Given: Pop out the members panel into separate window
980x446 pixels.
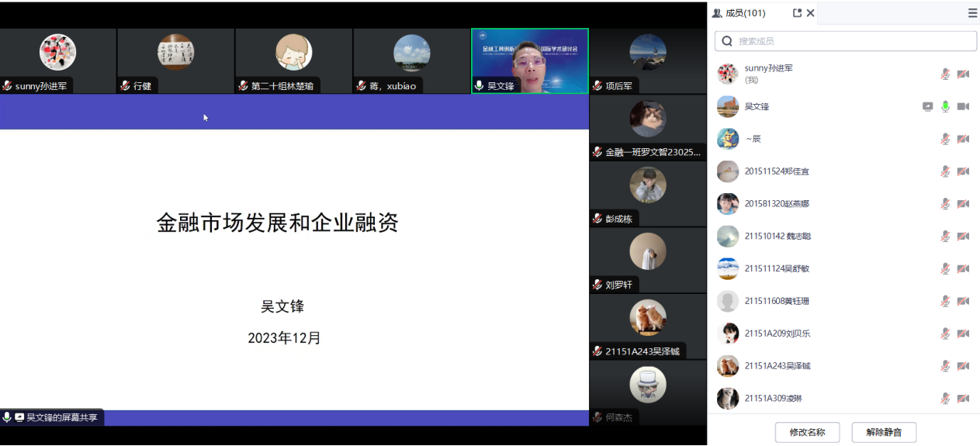Looking at the screenshot, I should pyautogui.click(x=797, y=13).
